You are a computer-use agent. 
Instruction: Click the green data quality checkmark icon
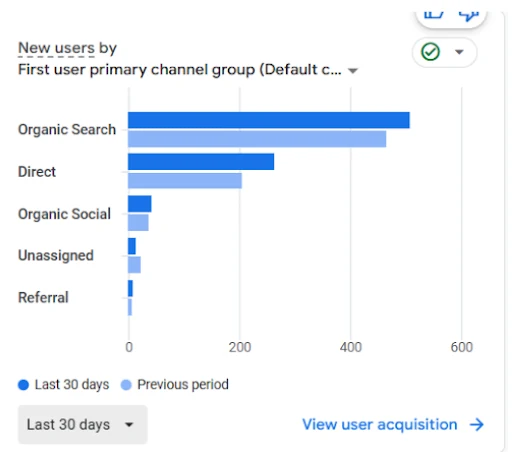click(x=430, y=52)
